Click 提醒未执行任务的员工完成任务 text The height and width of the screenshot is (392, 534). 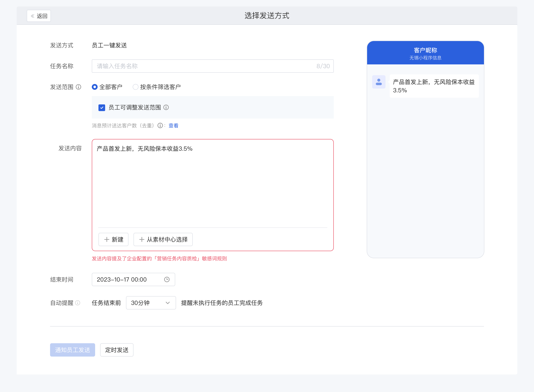click(222, 303)
